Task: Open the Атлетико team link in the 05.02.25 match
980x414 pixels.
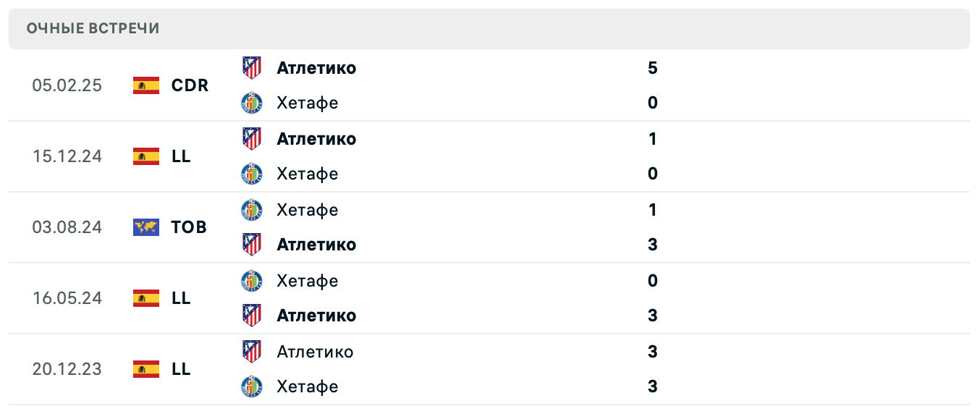Action: (316, 68)
